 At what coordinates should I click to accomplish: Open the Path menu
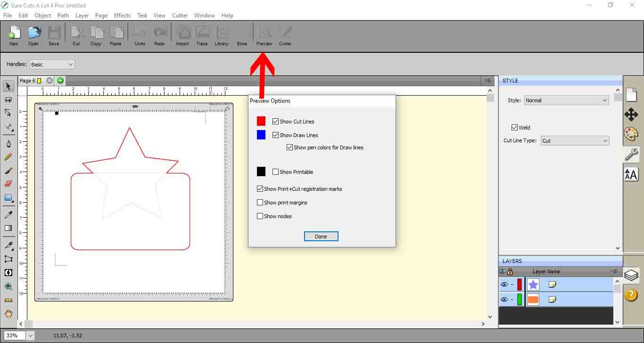[x=63, y=15]
